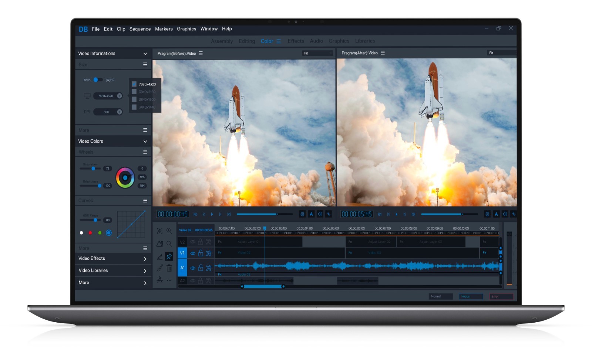Select the pin tool in timeline toolbox
The image size is (592, 364).
pos(169,256)
